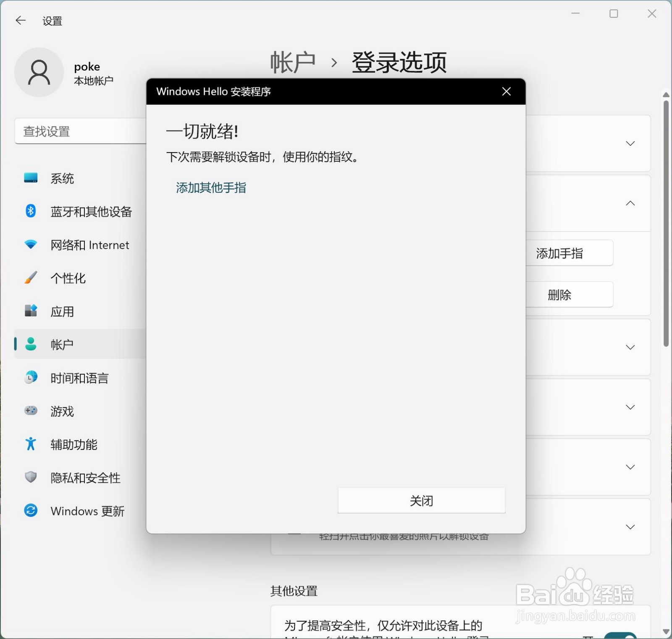Go to 应用 page
The height and width of the screenshot is (639, 672).
[x=62, y=311]
